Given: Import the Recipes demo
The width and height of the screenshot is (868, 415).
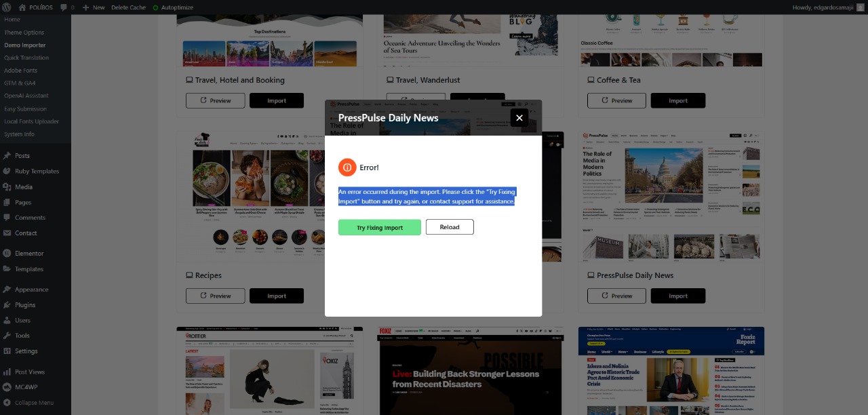Looking at the screenshot, I should (277, 296).
